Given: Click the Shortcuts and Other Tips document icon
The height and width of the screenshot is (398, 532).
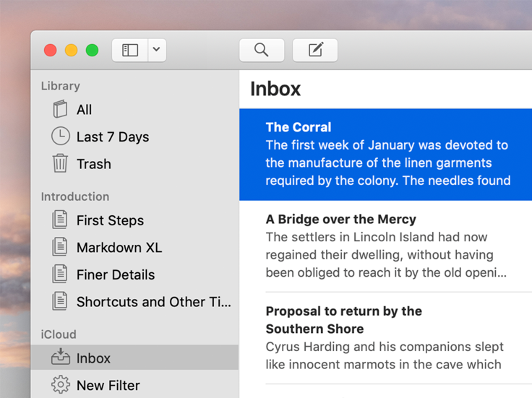Looking at the screenshot, I should (x=60, y=301).
